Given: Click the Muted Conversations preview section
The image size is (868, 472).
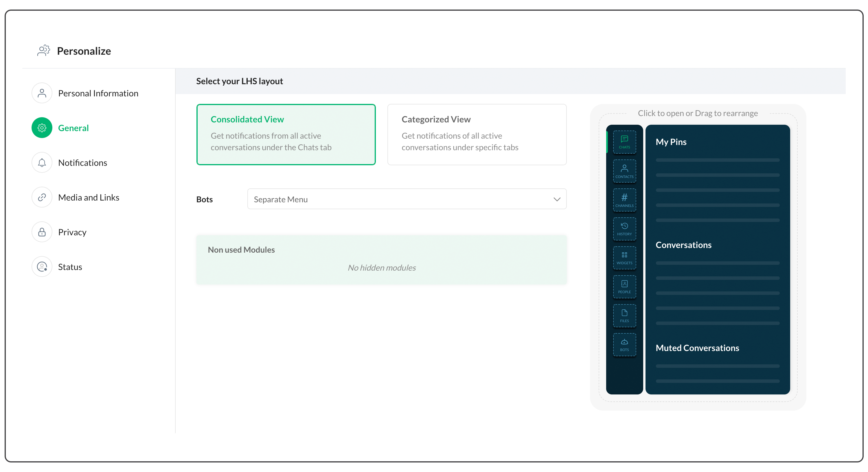Looking at the screenshot, I should coord(697,348).
